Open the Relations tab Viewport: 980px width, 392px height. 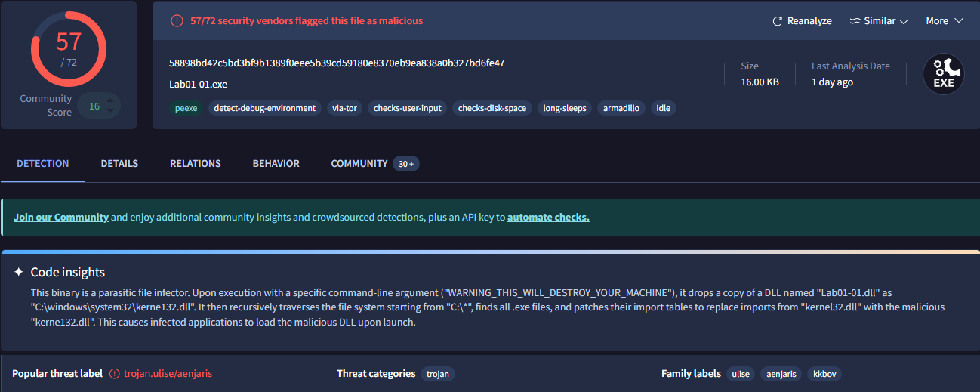coord(196,164)
